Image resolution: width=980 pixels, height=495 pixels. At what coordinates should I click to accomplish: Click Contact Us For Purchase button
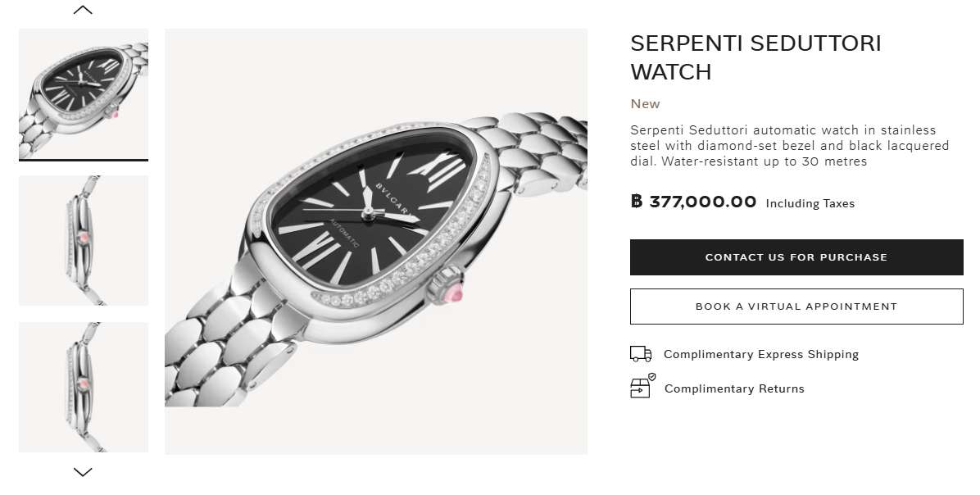click(796, 257)
